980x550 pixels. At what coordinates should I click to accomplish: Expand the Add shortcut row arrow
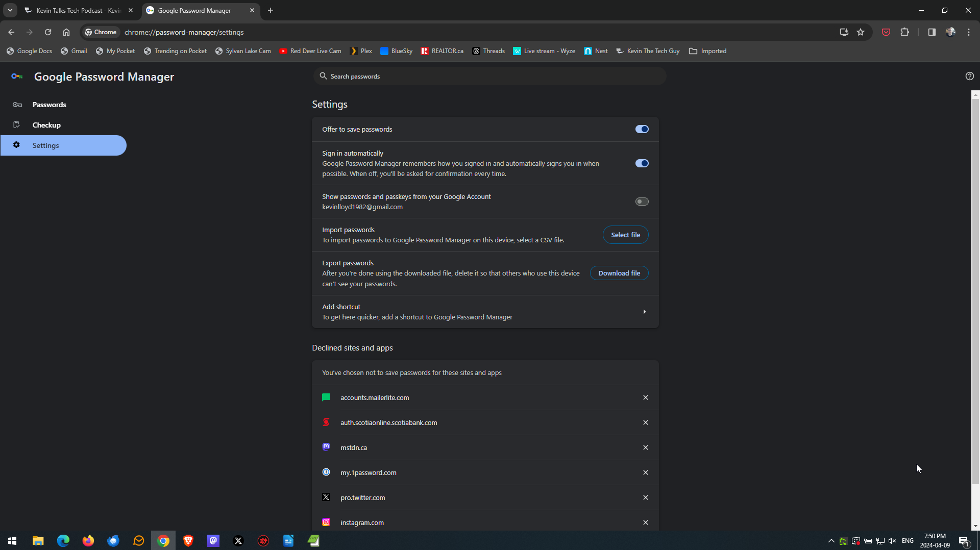(x=644, y=312)
